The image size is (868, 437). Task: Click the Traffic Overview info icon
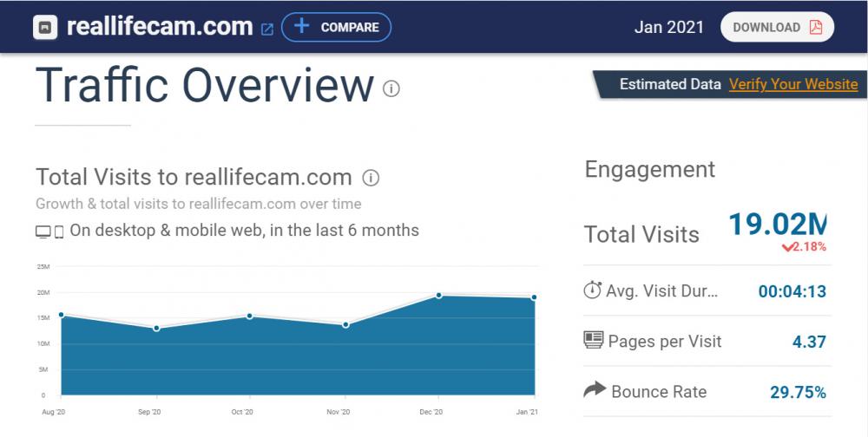391,88
